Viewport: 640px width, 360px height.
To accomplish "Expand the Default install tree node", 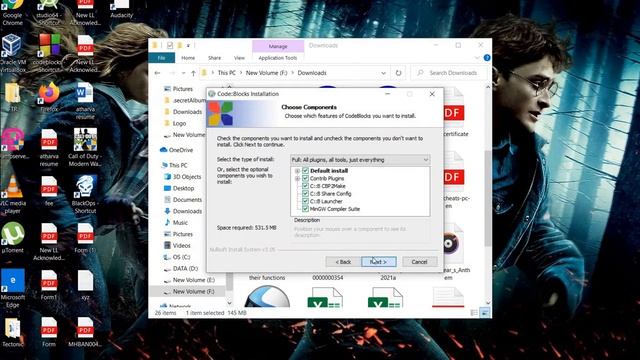I will click(298, 171).
